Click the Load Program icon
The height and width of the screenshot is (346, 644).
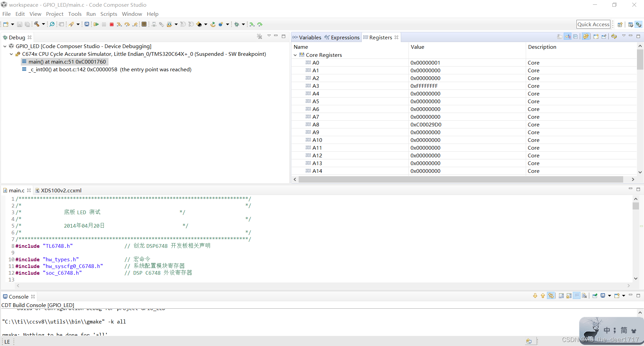[x=169, y=24]
